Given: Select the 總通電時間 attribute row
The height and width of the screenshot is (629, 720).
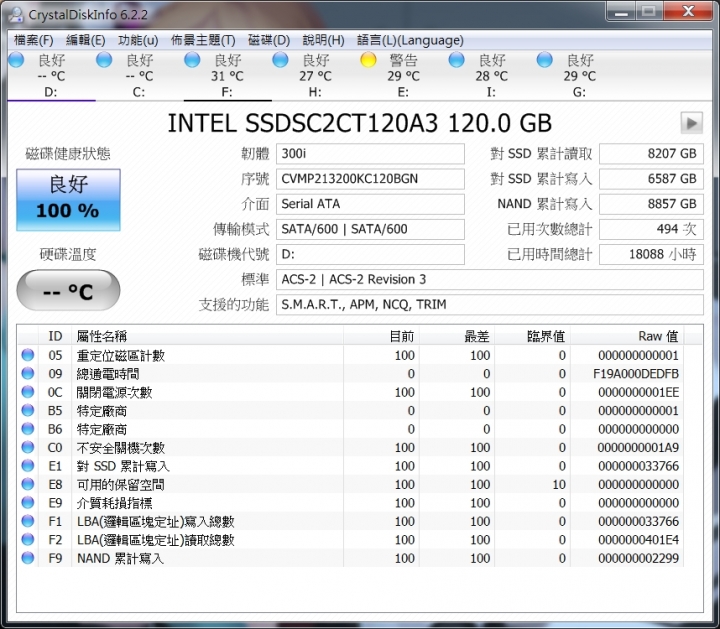Looking at the screenshot, I should pyautogui.click(x=351, y=374).
